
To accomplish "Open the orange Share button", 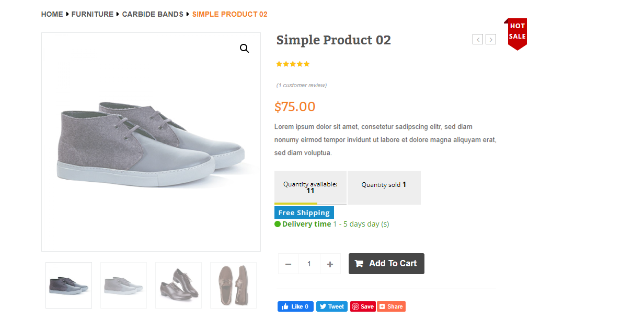I will pyautogui.click(x=392, y=306).
